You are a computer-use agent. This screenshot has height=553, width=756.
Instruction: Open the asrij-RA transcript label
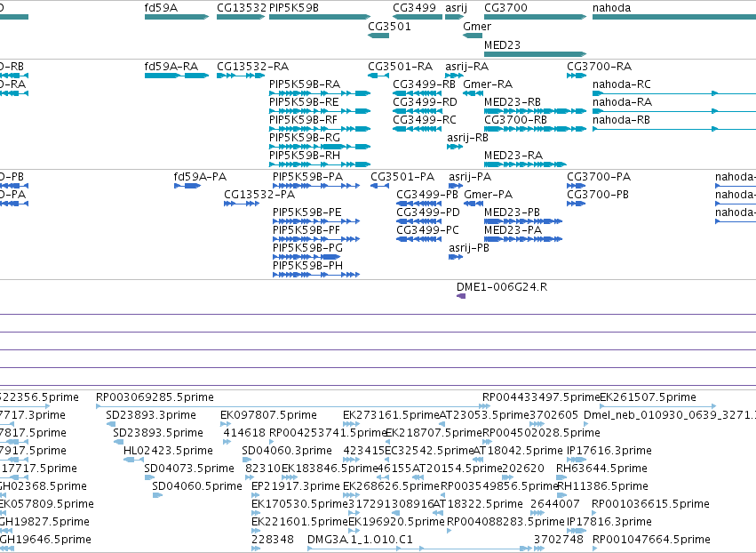point(466,67)
